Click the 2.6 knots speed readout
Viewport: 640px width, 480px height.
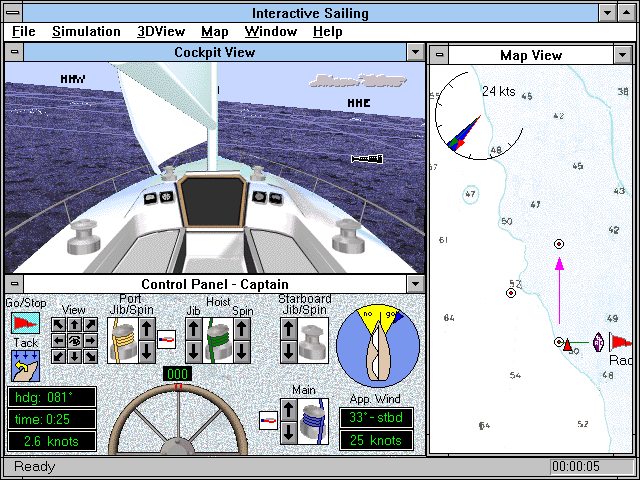tap(52, 441)
